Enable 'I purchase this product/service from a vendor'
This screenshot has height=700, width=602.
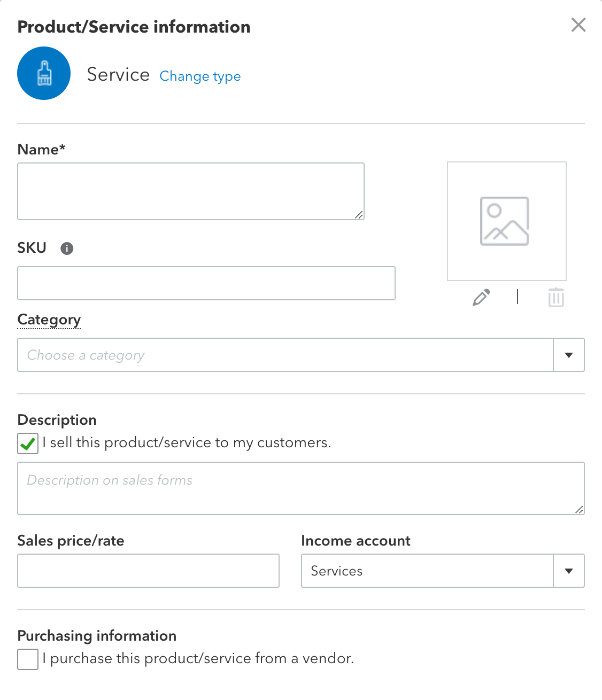coord(28,659)
